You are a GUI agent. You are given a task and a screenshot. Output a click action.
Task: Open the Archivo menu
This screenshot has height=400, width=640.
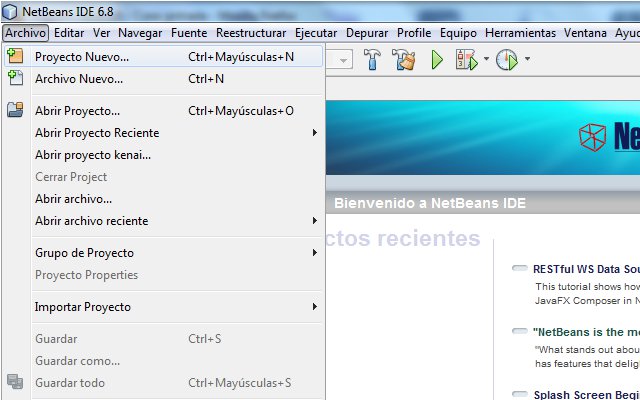(25, 33)
